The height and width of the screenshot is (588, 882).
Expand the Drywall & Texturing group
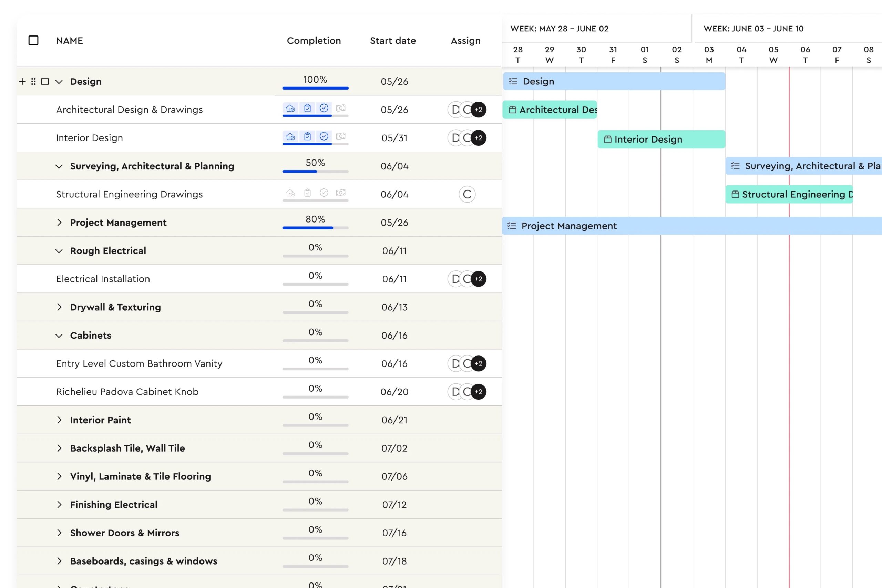[x=59, y=307]
